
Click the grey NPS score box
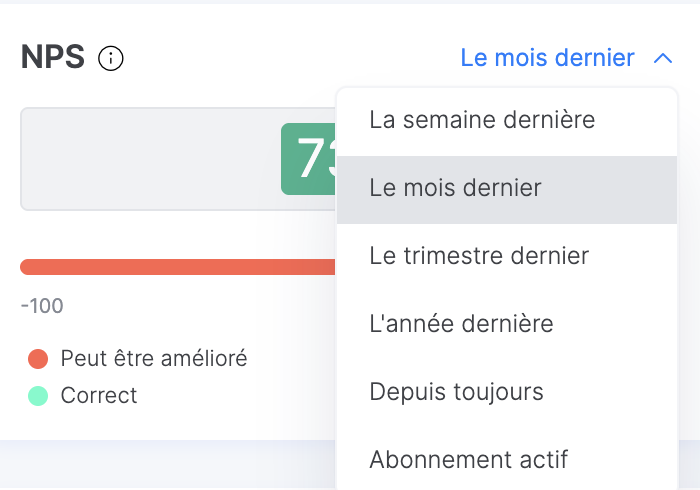coord(178,159)
